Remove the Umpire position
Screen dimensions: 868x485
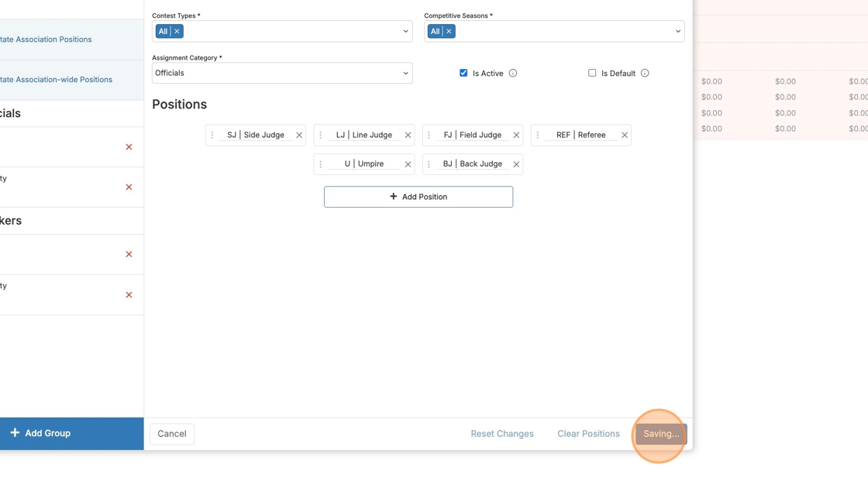(x=408, y=164)
